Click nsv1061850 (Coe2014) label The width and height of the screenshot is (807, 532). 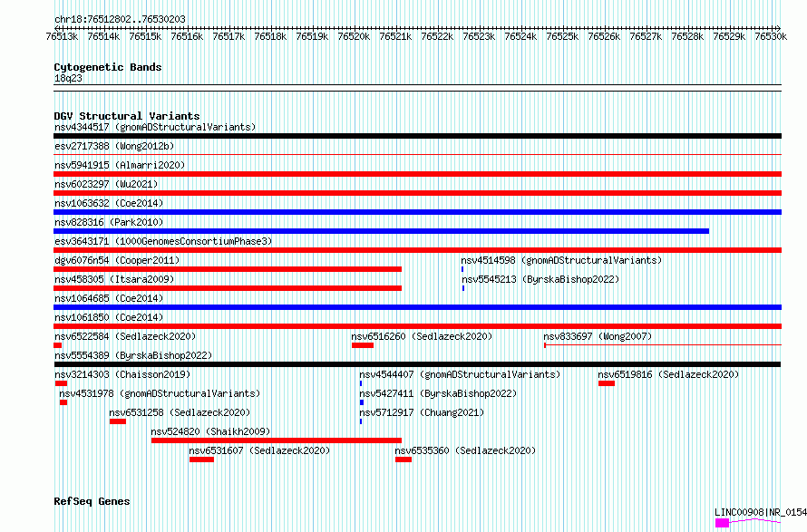[x=109, y=317]
